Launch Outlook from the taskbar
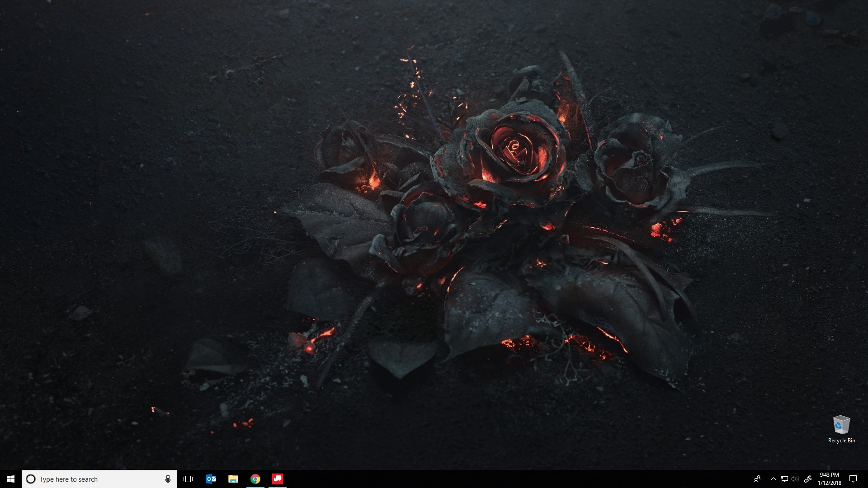Viewport: 868px width, 488px height. tap(211, 479)
